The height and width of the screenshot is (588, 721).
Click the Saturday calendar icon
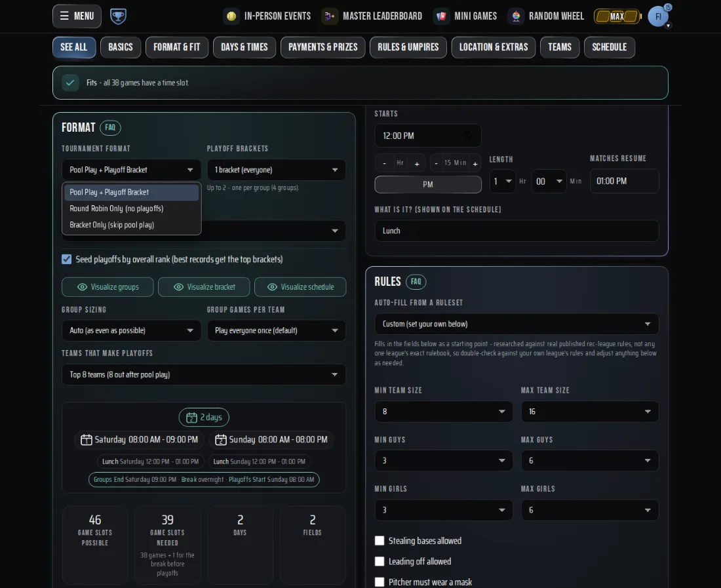[x=86, y=440]
